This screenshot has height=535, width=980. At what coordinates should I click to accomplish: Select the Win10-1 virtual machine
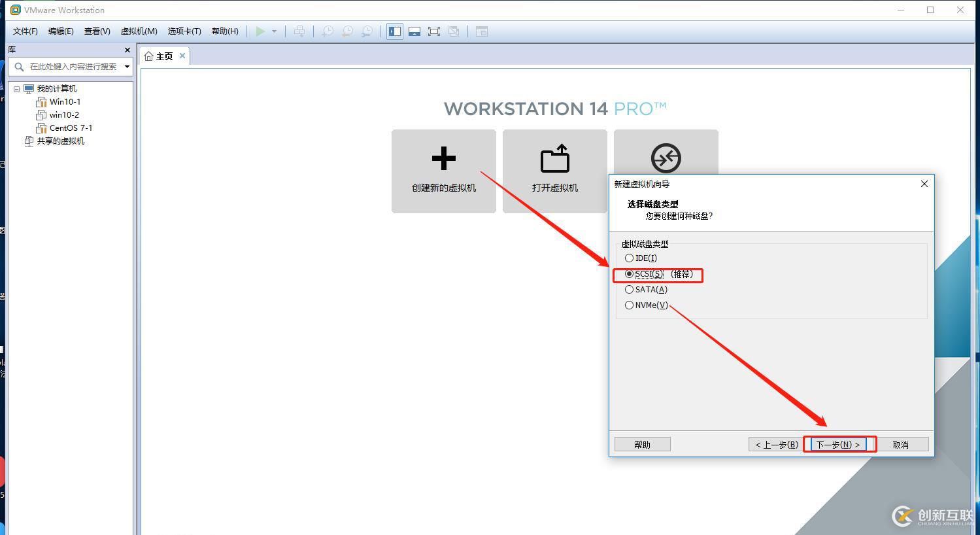(x=65, y=102)
